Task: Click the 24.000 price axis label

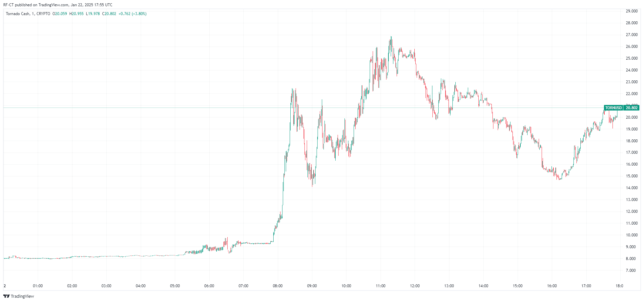Action: 632,70
